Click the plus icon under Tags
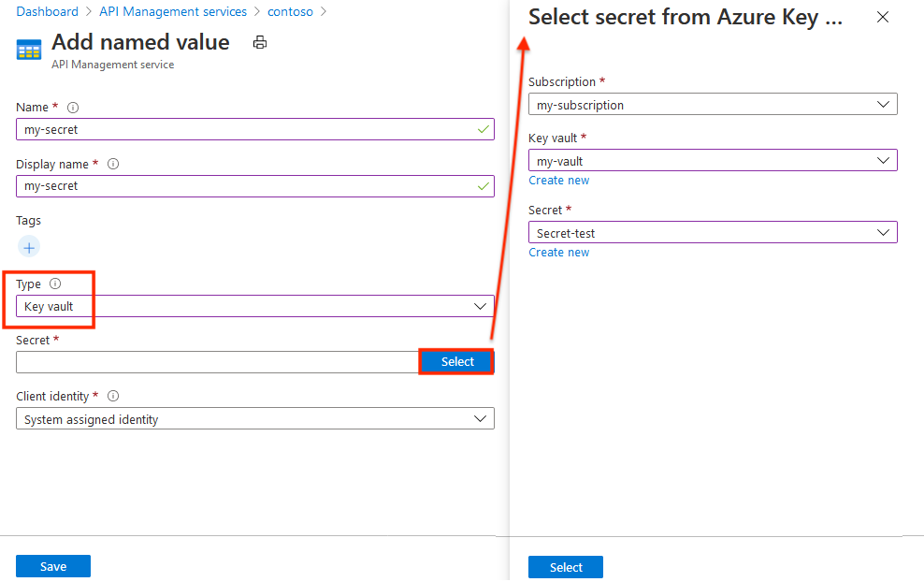The image size is (924, 582). point(28,247)
